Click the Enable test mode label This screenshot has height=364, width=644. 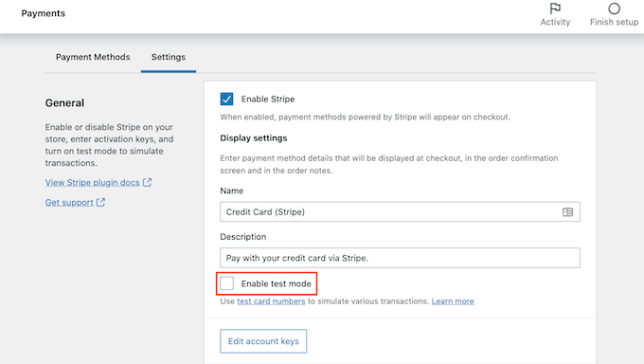pos(276,283)
